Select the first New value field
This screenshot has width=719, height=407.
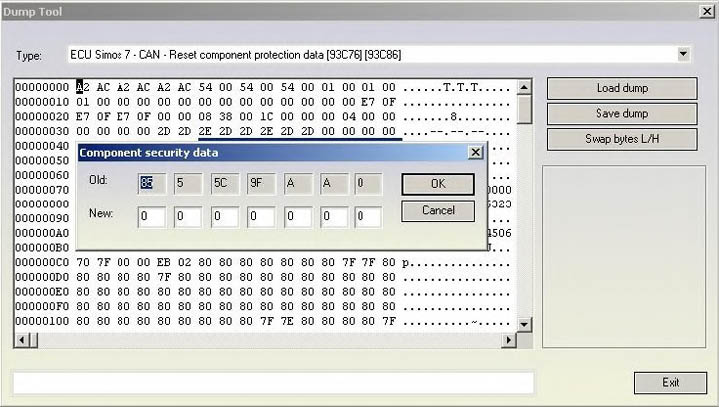(152, 216)
